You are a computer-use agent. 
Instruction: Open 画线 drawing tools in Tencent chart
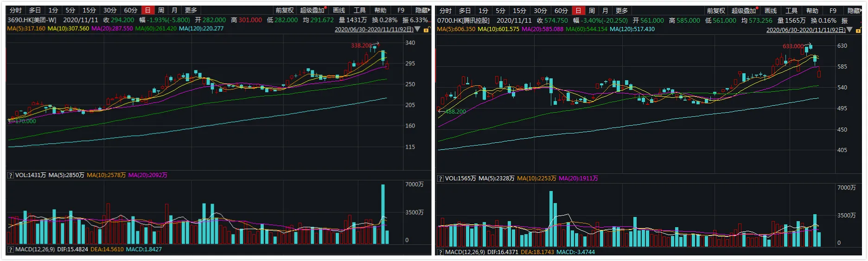tap(771, 11)
